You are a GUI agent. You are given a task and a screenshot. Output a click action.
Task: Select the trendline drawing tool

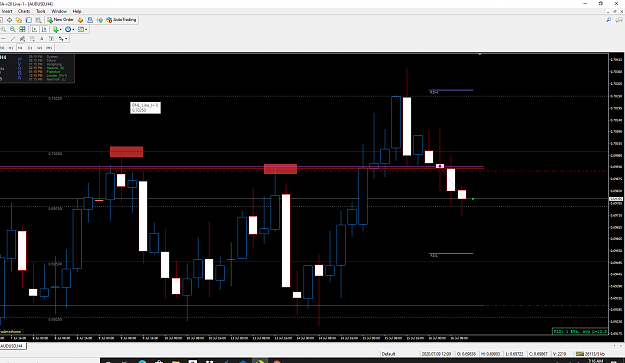click(13, 39)
